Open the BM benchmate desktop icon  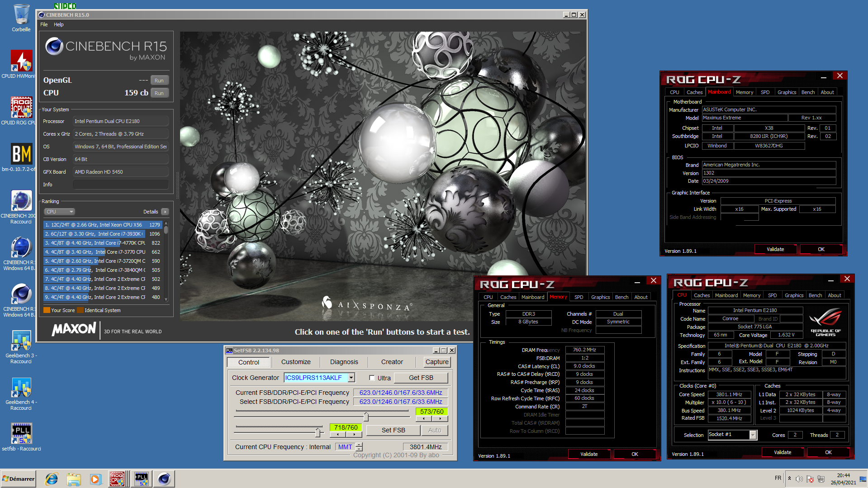coord(21,157)
